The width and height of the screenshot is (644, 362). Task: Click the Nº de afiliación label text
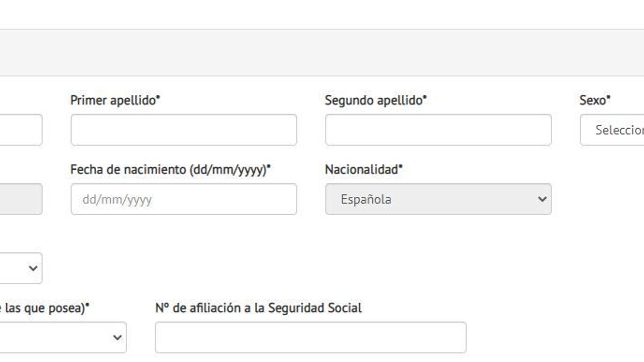click(x=259, y=308)
